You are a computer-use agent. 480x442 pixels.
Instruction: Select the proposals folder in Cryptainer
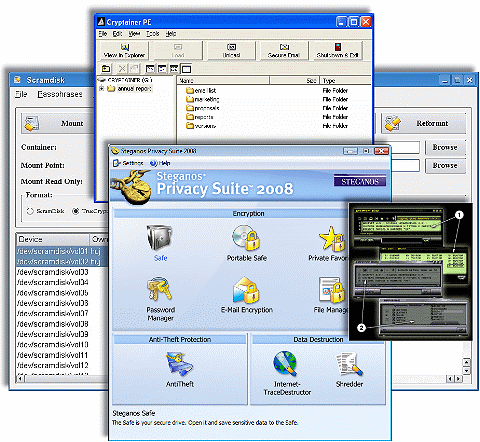203,108
